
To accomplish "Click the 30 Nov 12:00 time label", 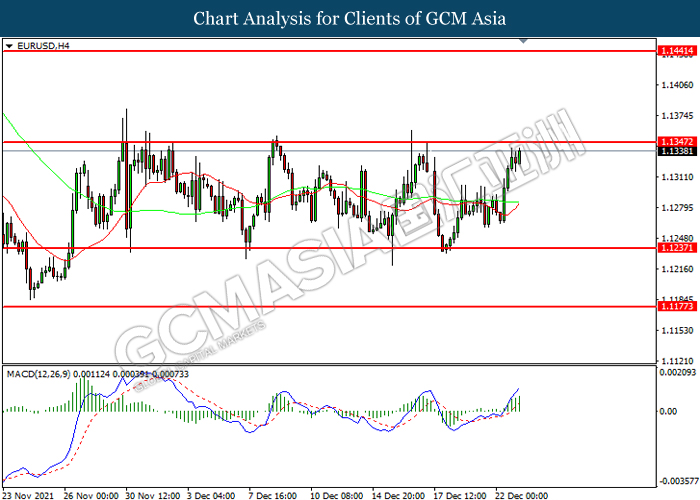I will coord(153,496).
